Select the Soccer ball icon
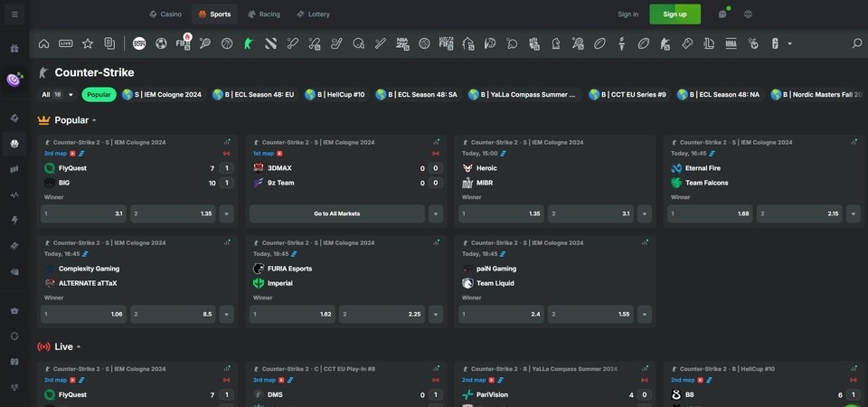Screen dimensions: 868x407 tap(161, 43)
